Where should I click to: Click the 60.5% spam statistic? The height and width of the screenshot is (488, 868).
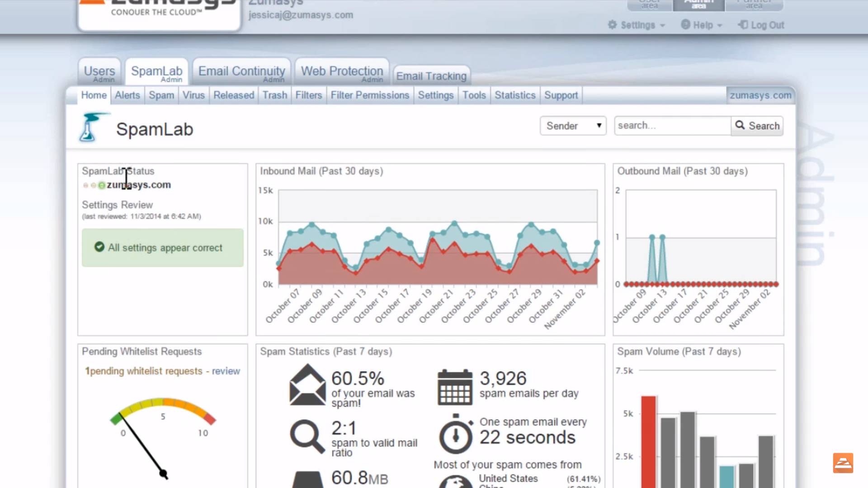pos(358,378)
